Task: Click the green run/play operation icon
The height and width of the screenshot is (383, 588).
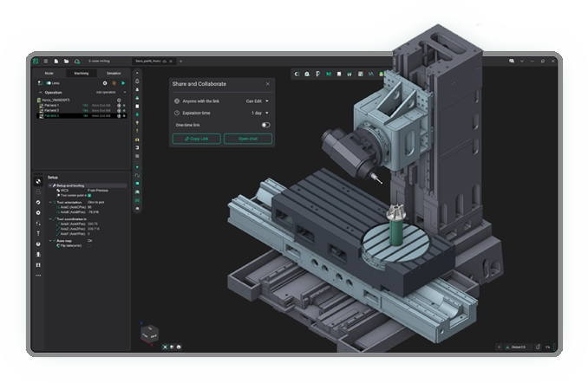Action: (x=123, y=83)
